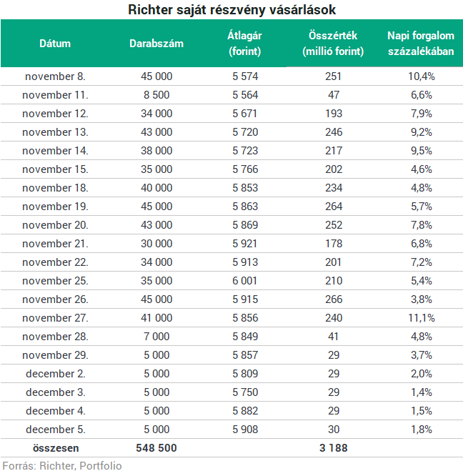Select the november 8. date cell
463x476 pixels.
(55, 76)
